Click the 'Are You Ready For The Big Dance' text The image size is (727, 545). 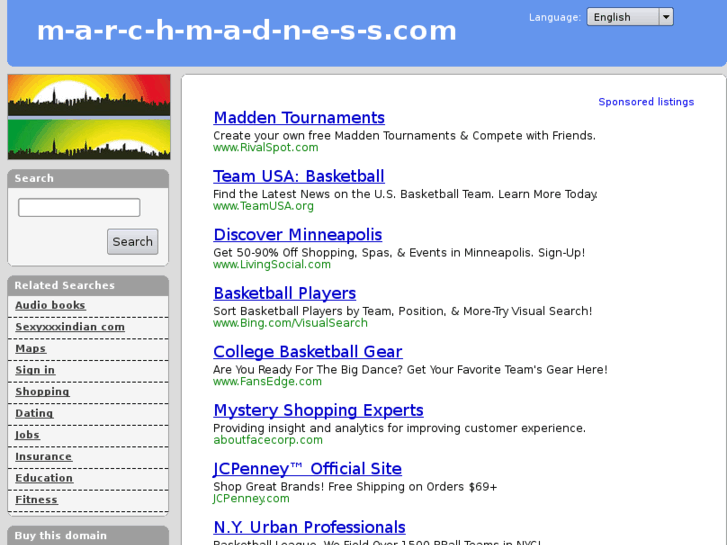[410, 370]
